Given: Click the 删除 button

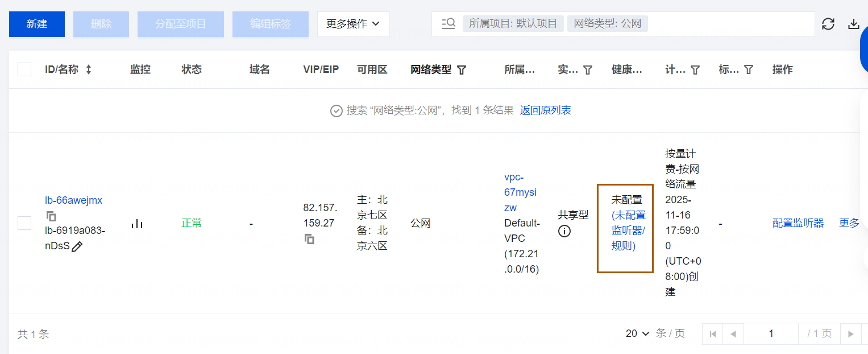Looking at the screenshot, I should pos(101,24).
